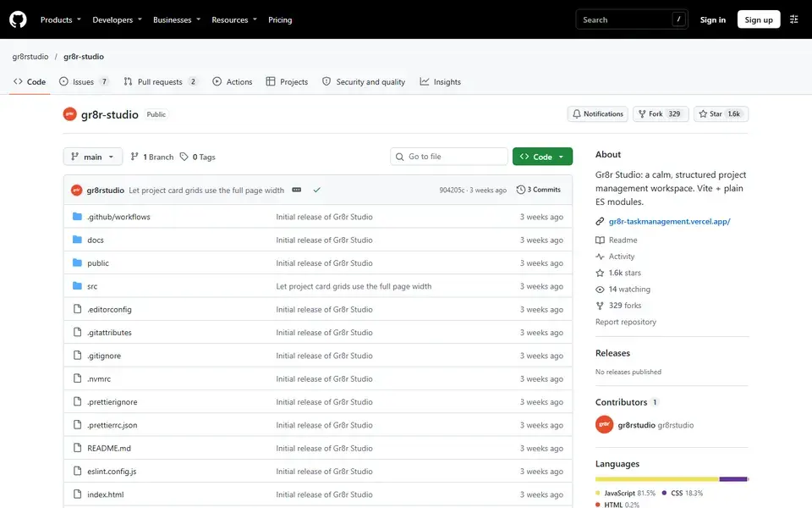Open the Security and quality tab
This screenshot has height=508, width=812.
click(x=364, y=82)
